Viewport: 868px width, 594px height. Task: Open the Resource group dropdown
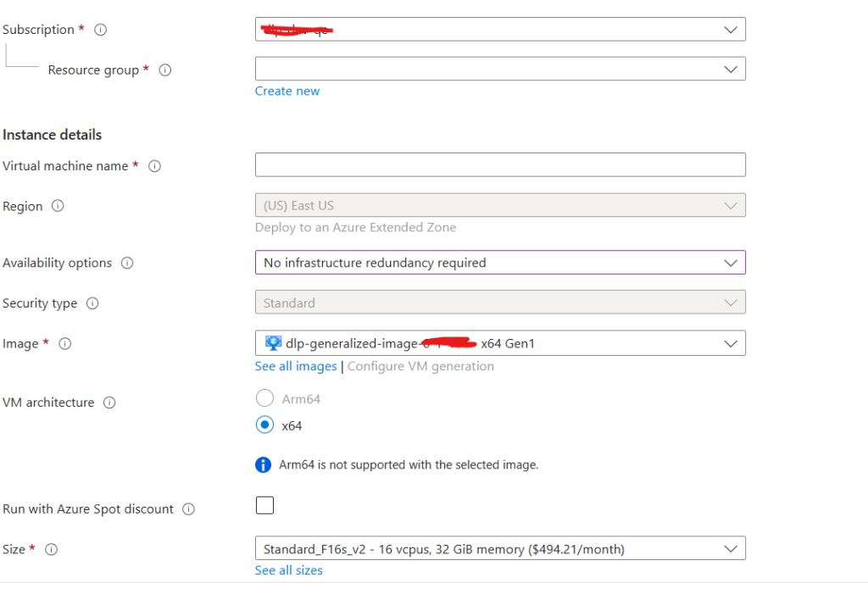pos(500,69)
